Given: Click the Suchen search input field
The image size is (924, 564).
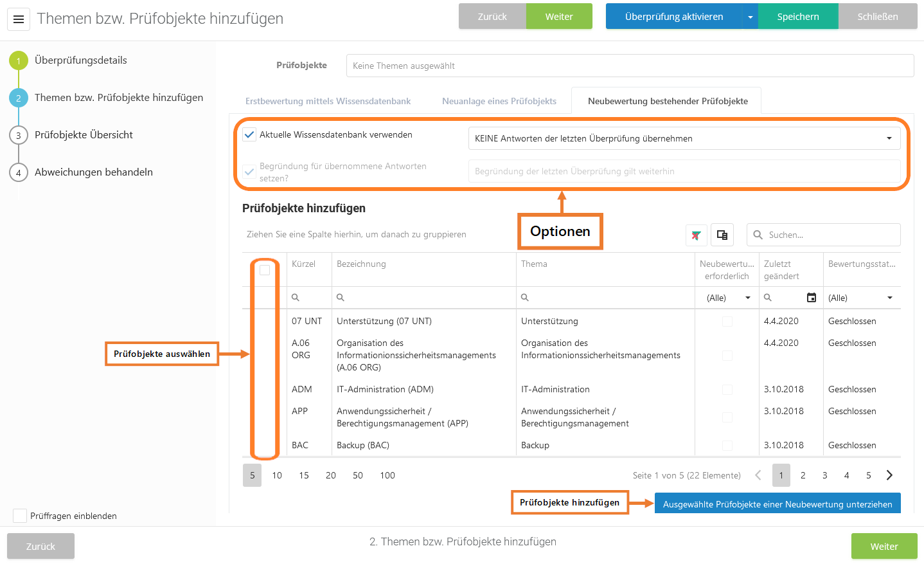Looking at the screenshot, I should point(829,235).
